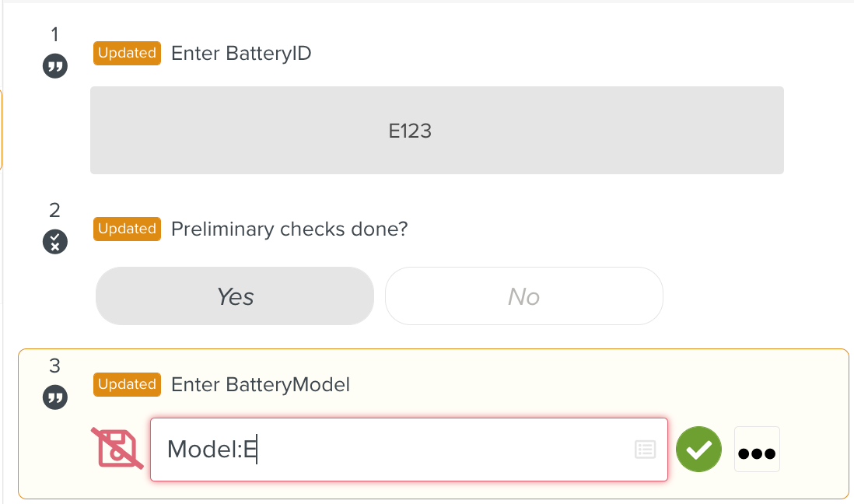Click the E123 BatteryID value box
Image resolution: width=854 pixels, height=504 pixels.
(x=436, y=130)
